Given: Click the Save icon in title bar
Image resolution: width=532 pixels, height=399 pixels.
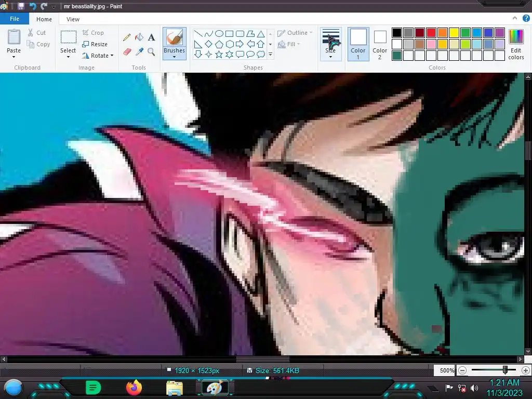Looking at the screenshot, I should click(21, 6).
